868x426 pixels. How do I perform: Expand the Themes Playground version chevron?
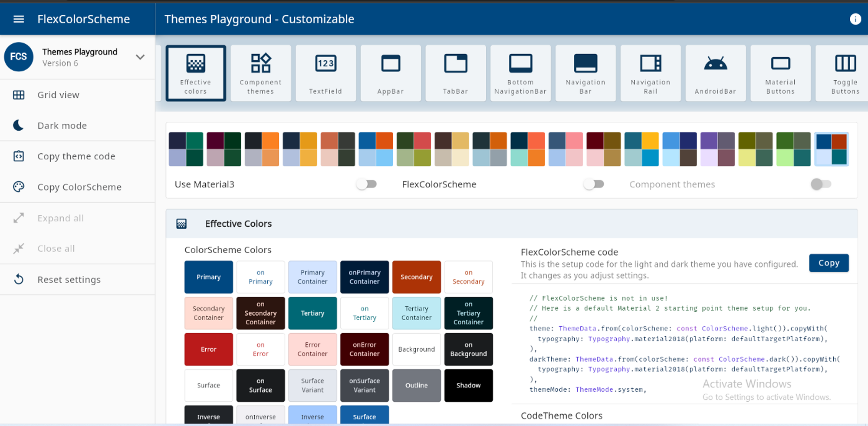[140, 57]
